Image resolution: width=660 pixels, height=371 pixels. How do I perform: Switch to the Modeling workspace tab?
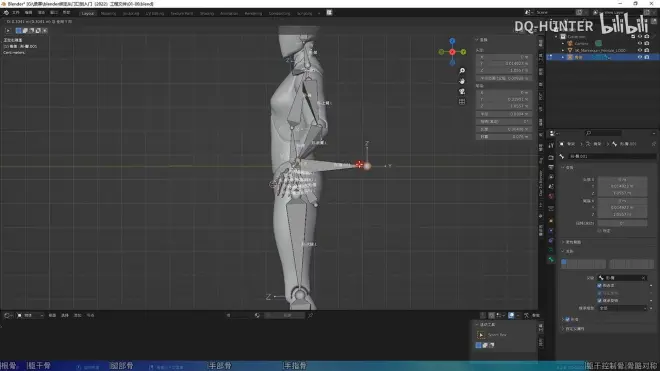[108, 13]
